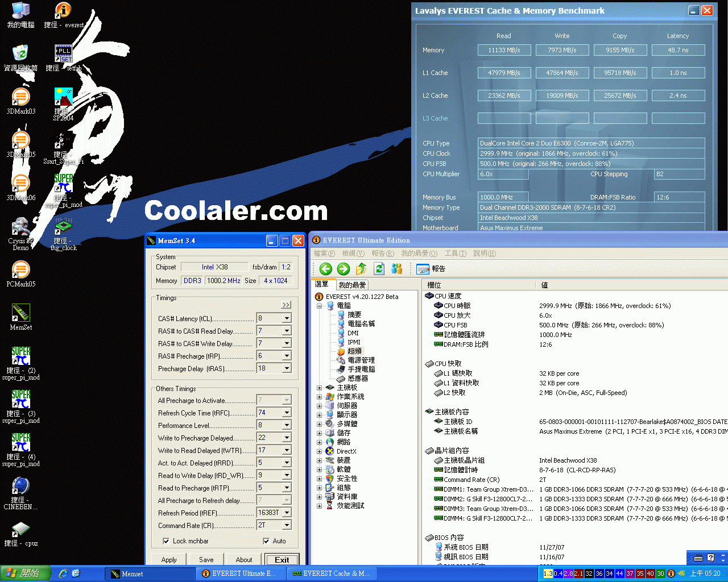Click the Refresh icon in EVEREST toolbar

(379, 269)
